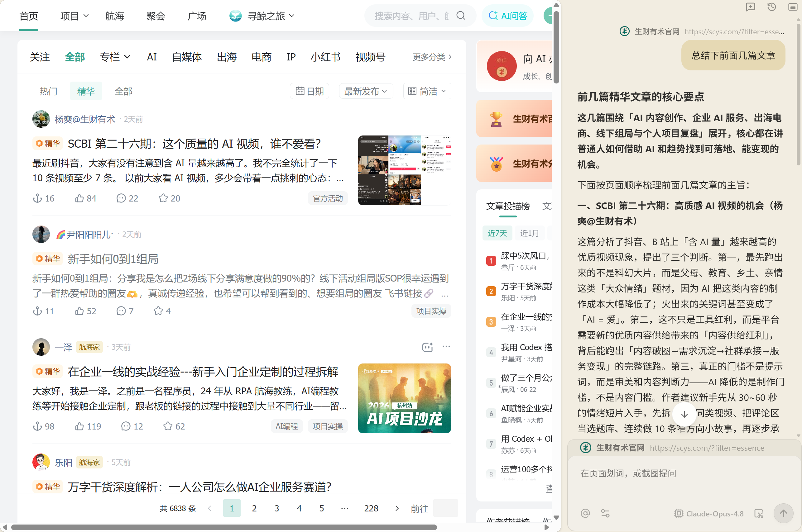
Task: Select 近1月 ranking range
Action: coord(529,233)
